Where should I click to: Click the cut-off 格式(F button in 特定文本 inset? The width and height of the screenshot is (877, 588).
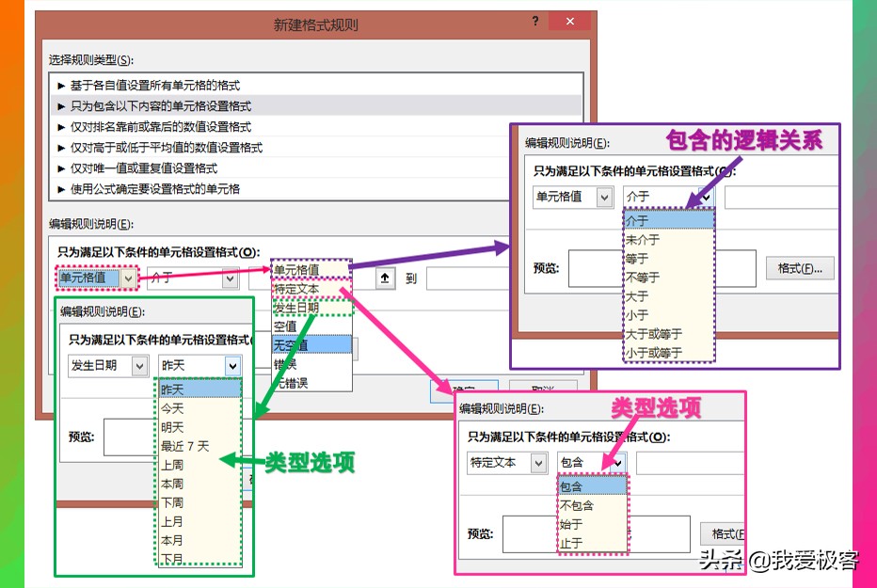[x=723, y=534]
